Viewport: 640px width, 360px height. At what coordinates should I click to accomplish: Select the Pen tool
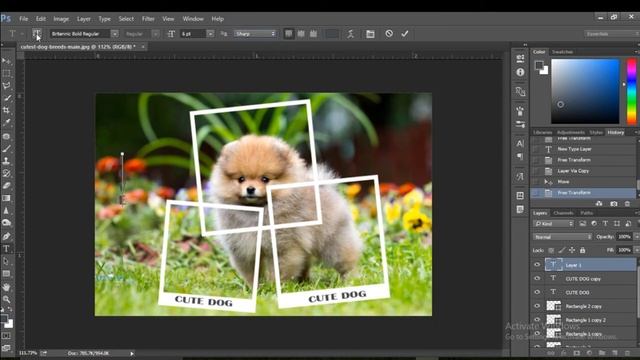tap(6, 236)
